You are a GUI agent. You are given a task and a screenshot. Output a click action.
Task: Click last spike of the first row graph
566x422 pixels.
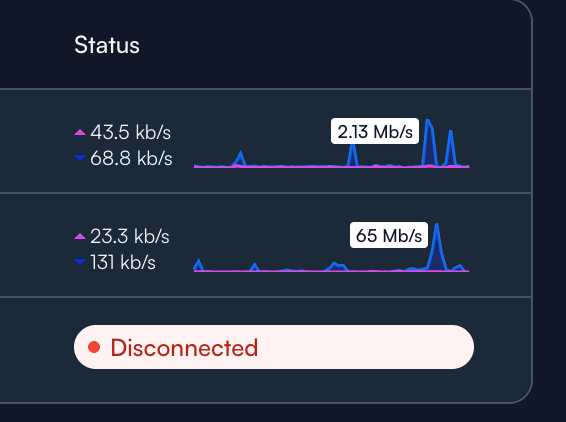(450, 148)
